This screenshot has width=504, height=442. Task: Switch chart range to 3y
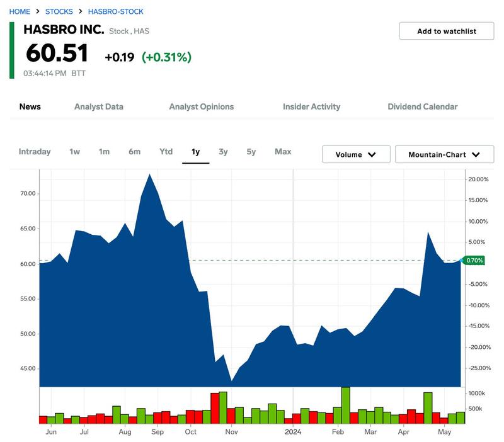(x=223, y=152)
